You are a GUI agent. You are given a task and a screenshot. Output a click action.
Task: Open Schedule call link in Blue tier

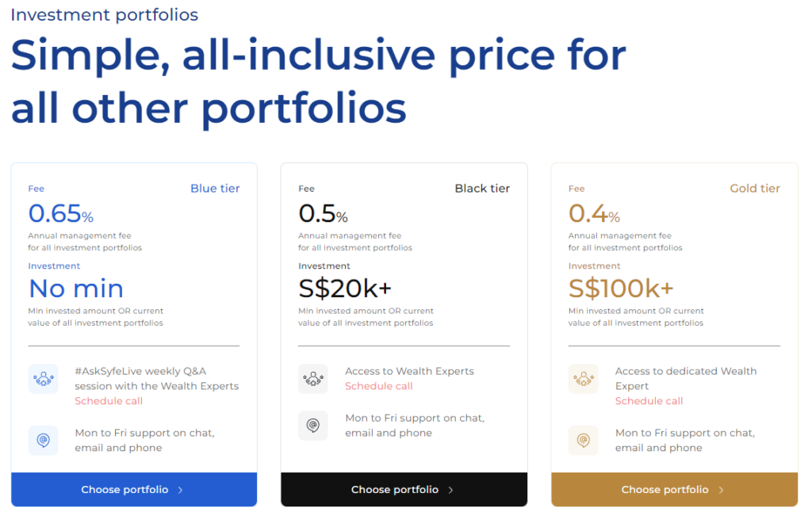click(x=109, y=401)
